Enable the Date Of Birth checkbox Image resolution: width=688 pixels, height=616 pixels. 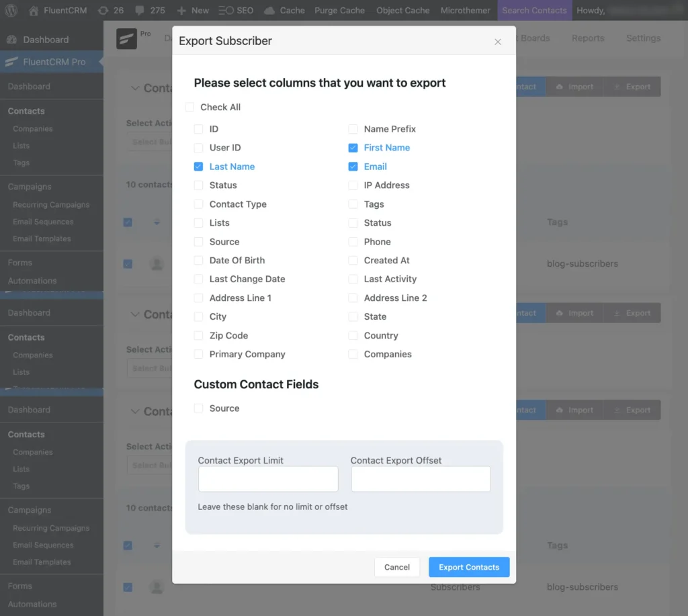tap(198, 260)
